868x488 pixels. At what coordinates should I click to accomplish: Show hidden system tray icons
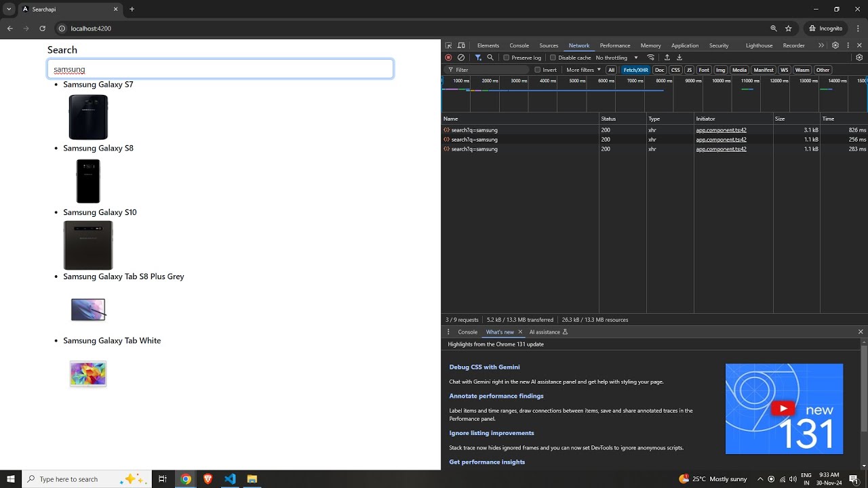760,479
